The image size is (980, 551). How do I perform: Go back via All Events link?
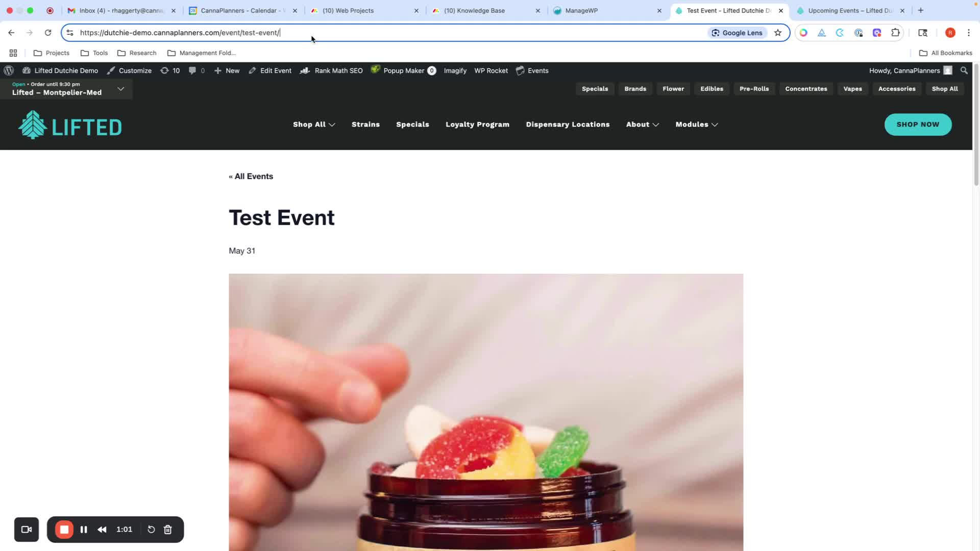pyautogui.click(x=251, y=177)
